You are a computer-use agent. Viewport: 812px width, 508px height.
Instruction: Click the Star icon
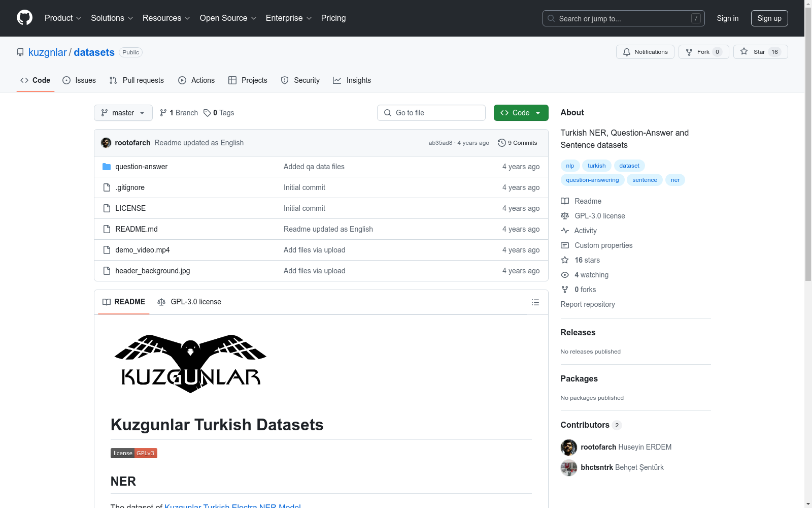[744, 51]
